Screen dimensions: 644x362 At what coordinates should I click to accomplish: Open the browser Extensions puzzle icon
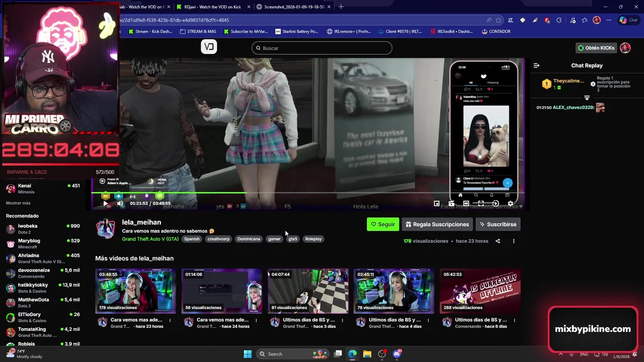(x=559, y=20)
